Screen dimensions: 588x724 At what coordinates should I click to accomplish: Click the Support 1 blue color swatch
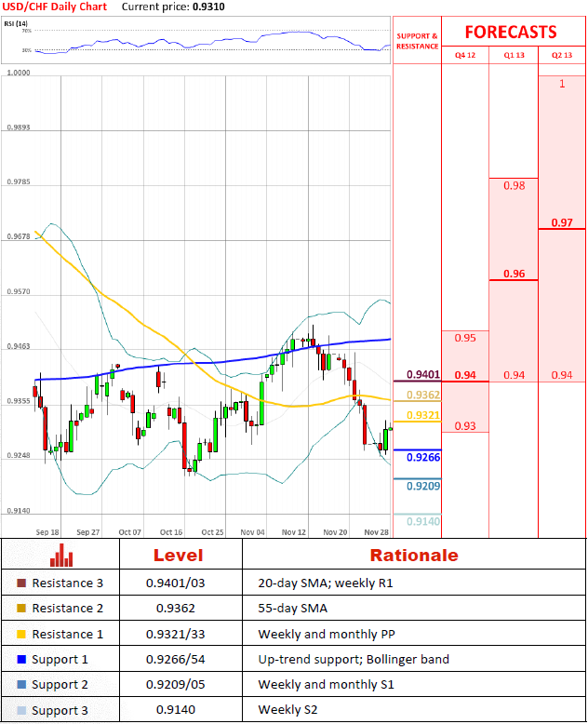coord(21,659)
